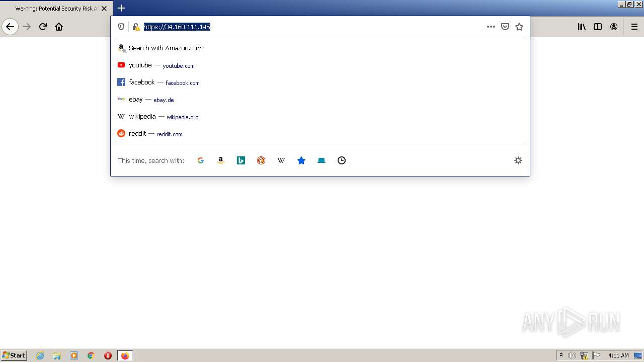Click the Firefox taskbar button
Screen dimensions: 644x362
(x=125, y=355)
